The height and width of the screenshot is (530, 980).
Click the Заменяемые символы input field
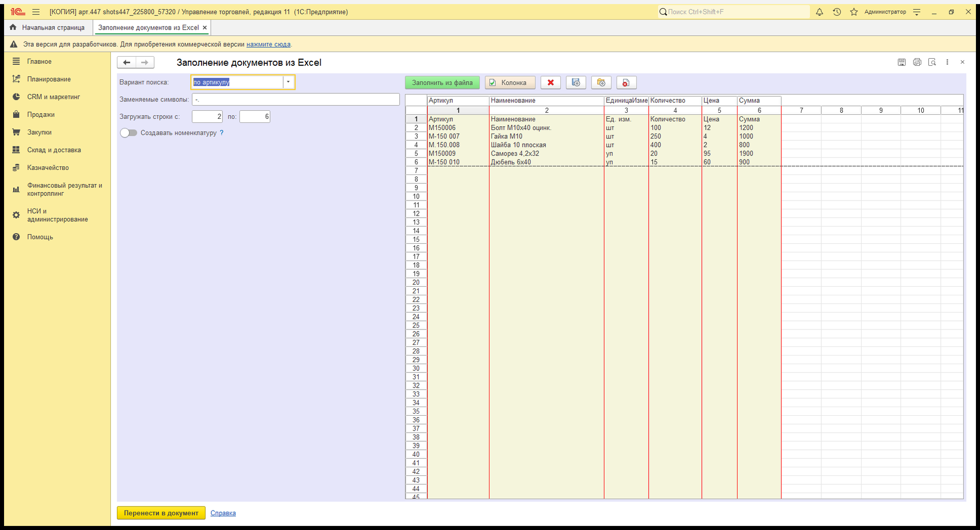click(296, 99)
